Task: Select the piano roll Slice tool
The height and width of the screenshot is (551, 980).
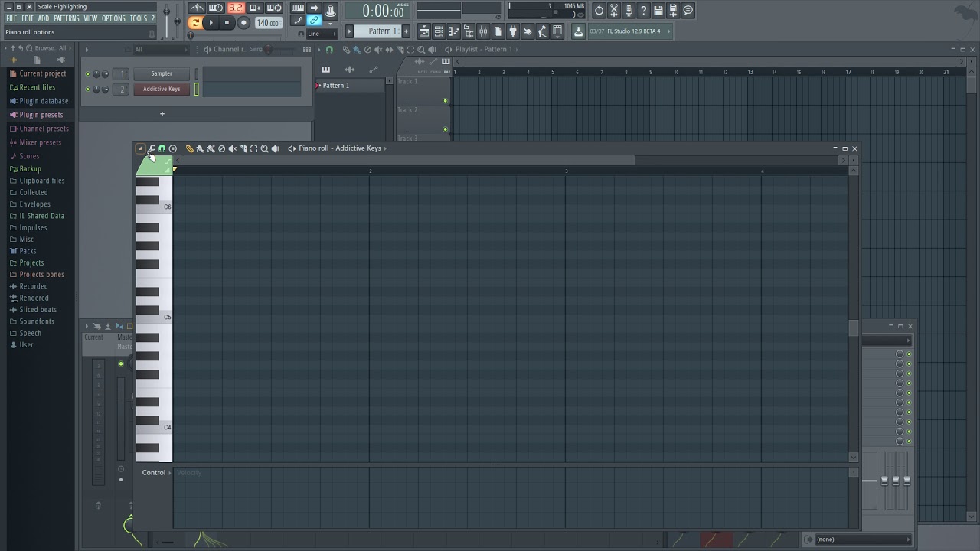Action: click(x=243, y=148)
